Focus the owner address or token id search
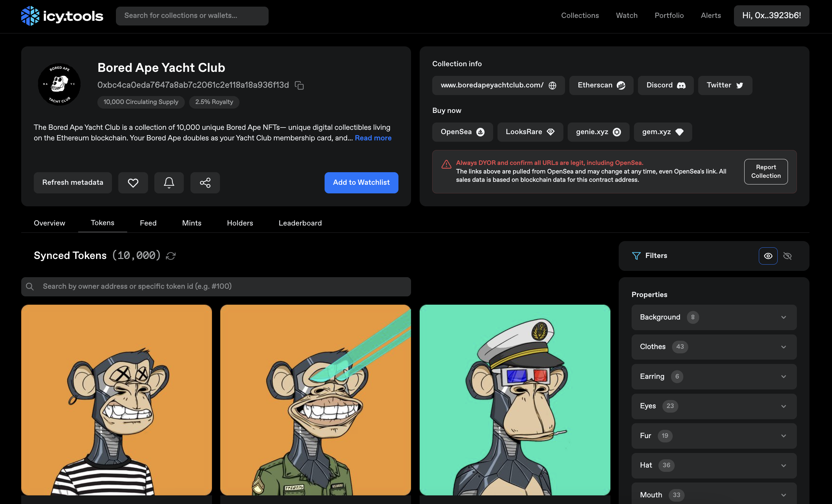 216,286
